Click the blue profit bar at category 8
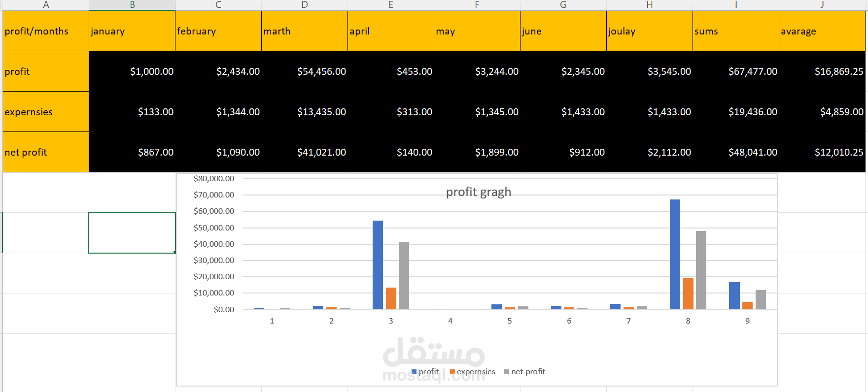868x392 pixels. tap(675, 254)
